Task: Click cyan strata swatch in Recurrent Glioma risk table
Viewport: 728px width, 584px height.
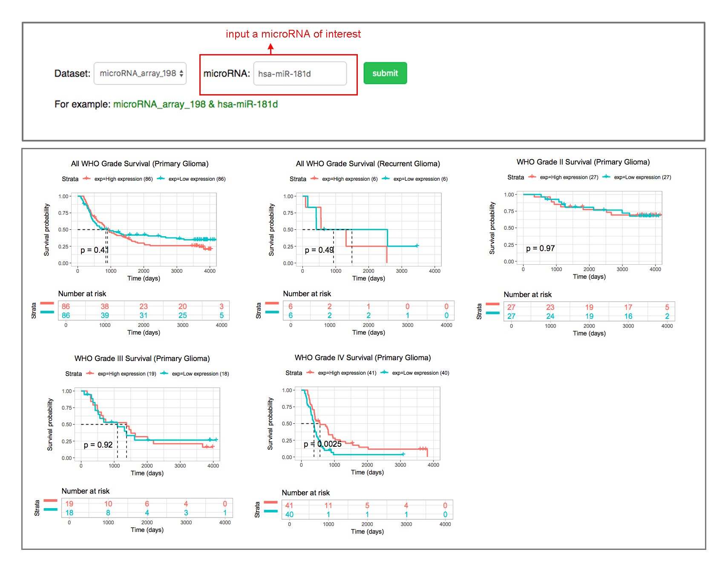Action: (272, 312)
